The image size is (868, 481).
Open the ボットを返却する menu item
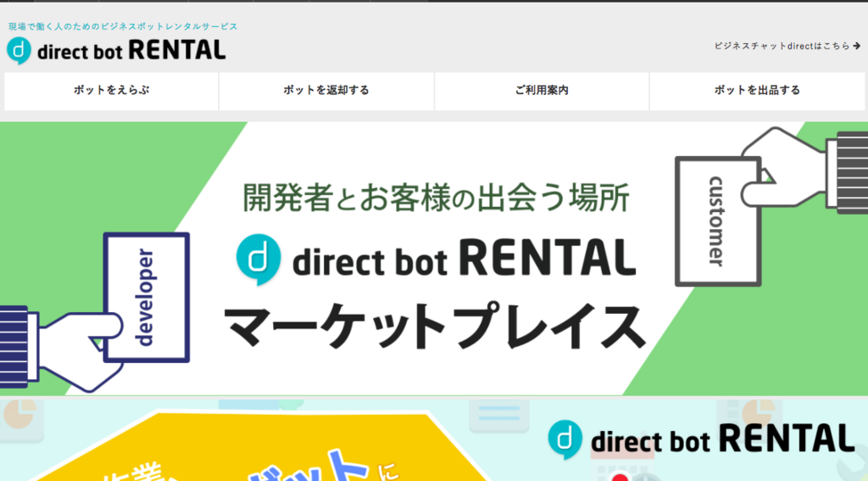(326, 90)
